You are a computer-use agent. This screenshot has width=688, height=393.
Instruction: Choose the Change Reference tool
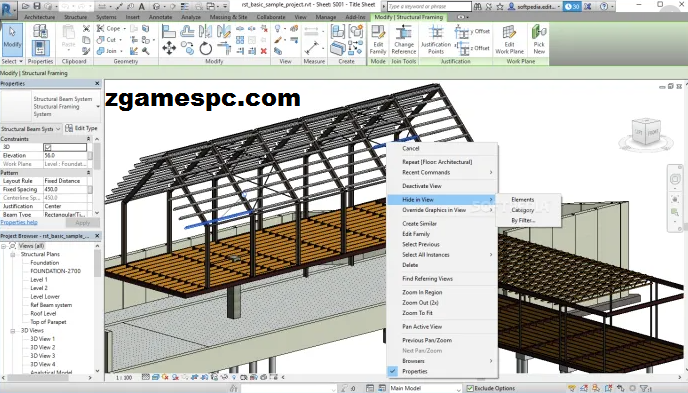(x=404, y=40)
